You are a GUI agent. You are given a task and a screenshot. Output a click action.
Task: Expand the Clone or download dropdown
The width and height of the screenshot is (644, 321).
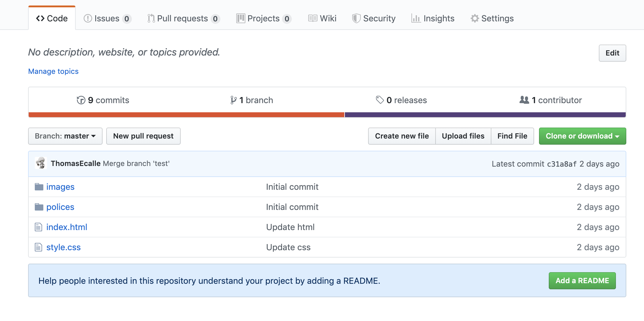(583, 136)
